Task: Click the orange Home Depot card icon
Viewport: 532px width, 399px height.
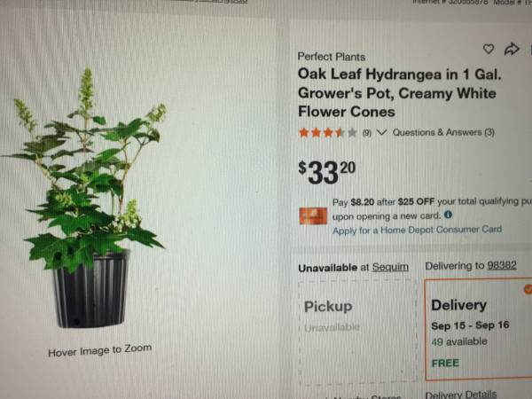Action: click(313, 215)
